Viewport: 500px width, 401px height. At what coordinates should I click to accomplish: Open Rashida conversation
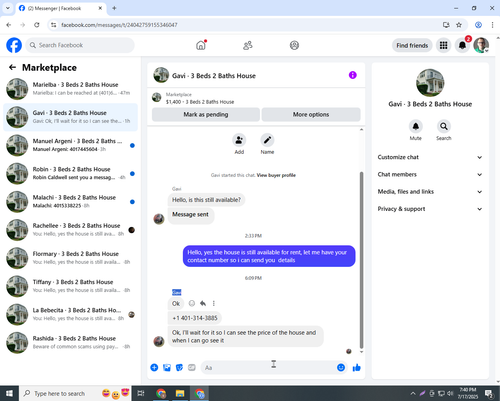[70, 342]
